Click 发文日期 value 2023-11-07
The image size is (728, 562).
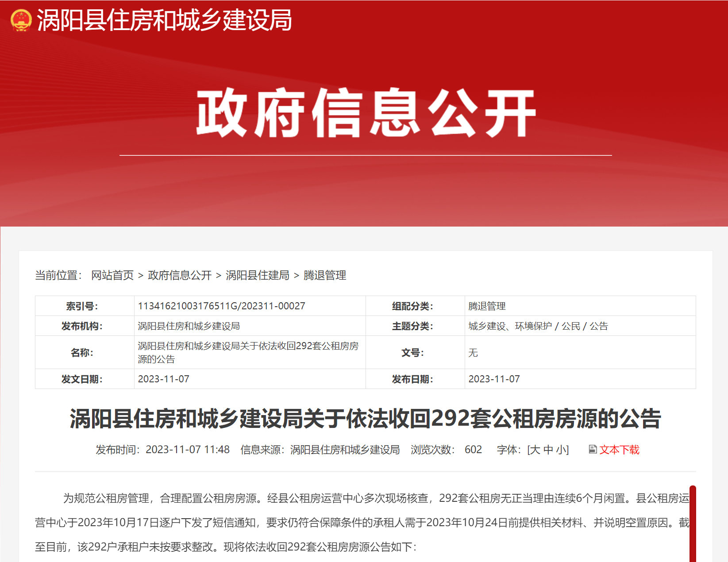164,379
